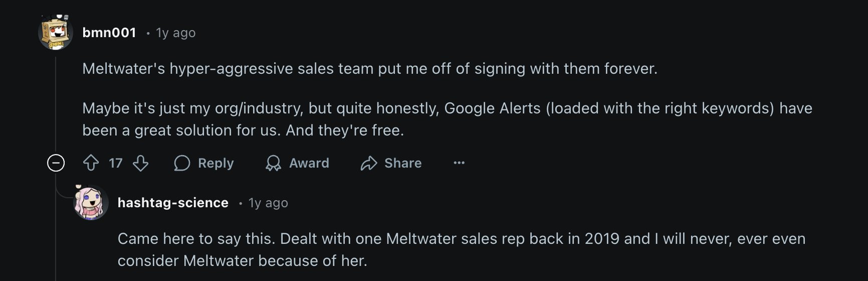Click the Reply speech bubble icon
The height and width of the screenshot is (281, 868).
coord(182,163)
